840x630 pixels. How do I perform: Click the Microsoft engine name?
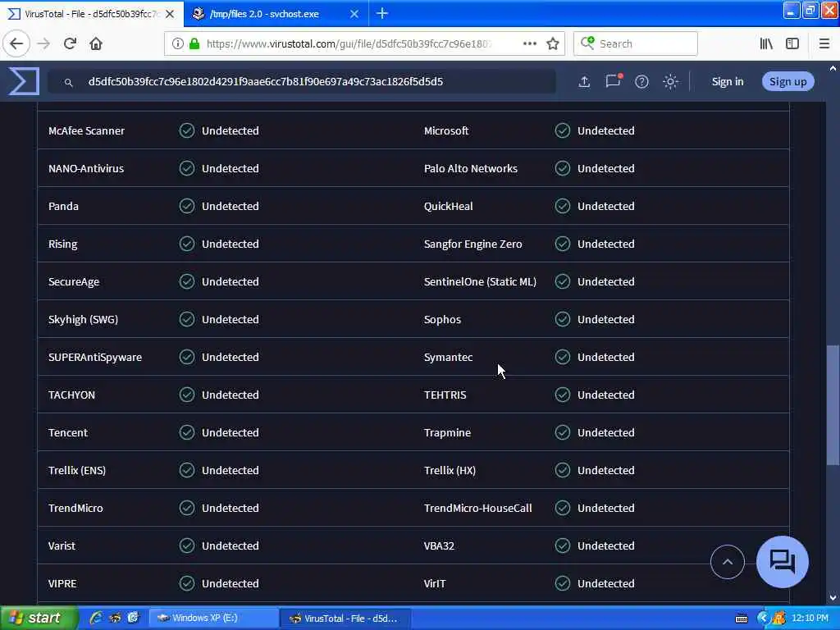coord(446,130)
